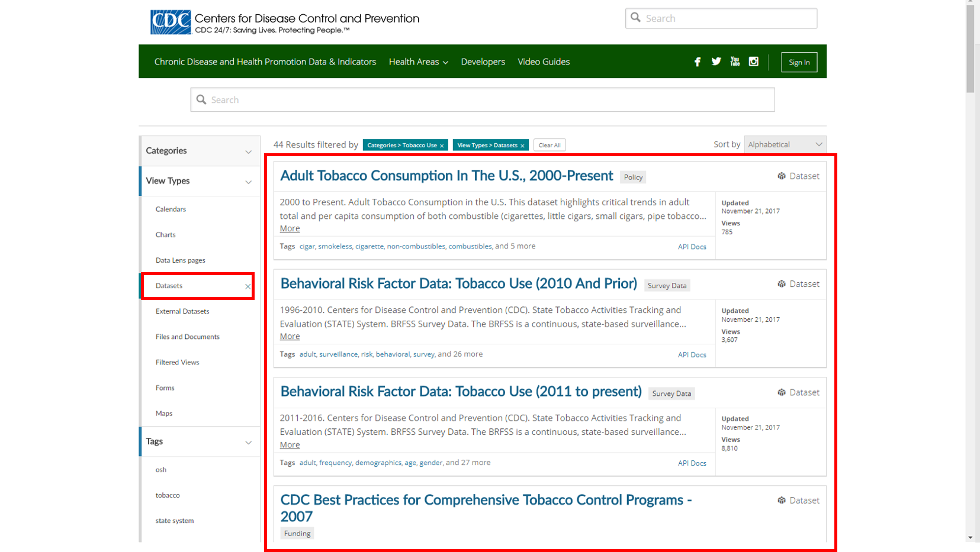This screenshot has width=980, height=552.
Task: Open CDC Best Practices for Tobacco Control Programs
Action: pos(486,508)
